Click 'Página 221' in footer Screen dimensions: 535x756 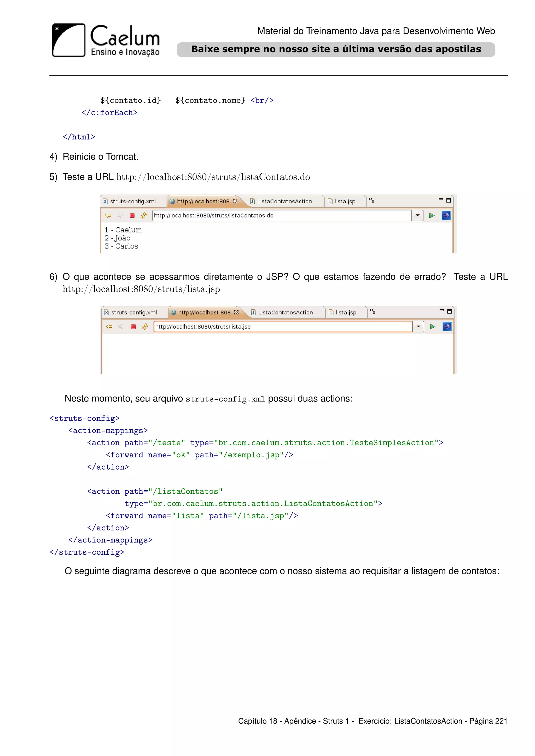[x=488, y=721]
